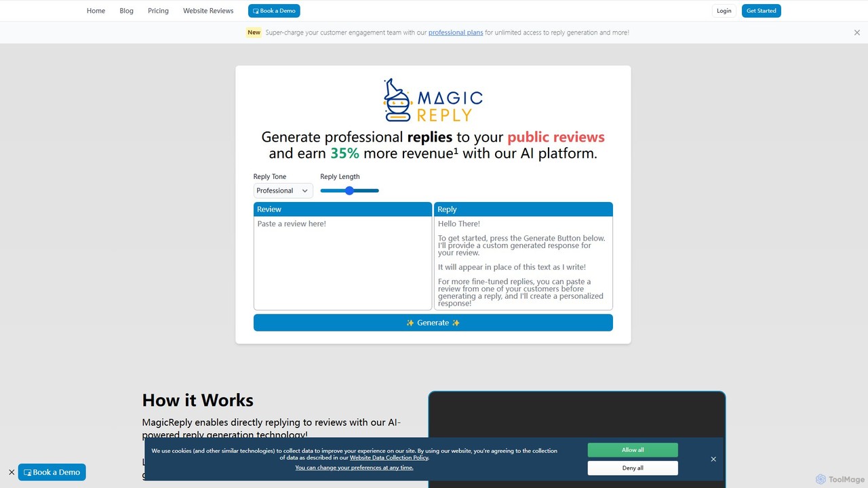The image size is (868, 488).
Task: Click the video player preview area
Action: coord(576,439)
